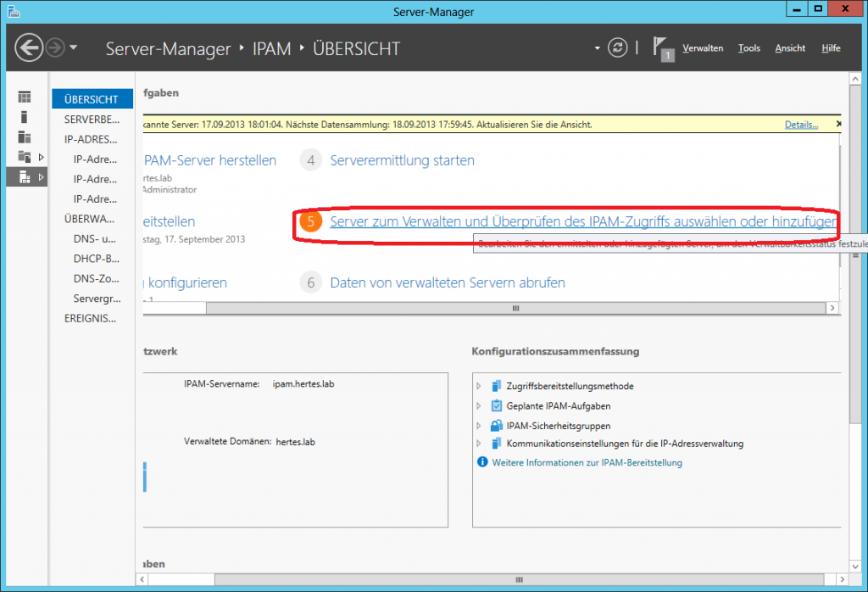Click the Serverermittlung starten link

click(x=402, y=160)
